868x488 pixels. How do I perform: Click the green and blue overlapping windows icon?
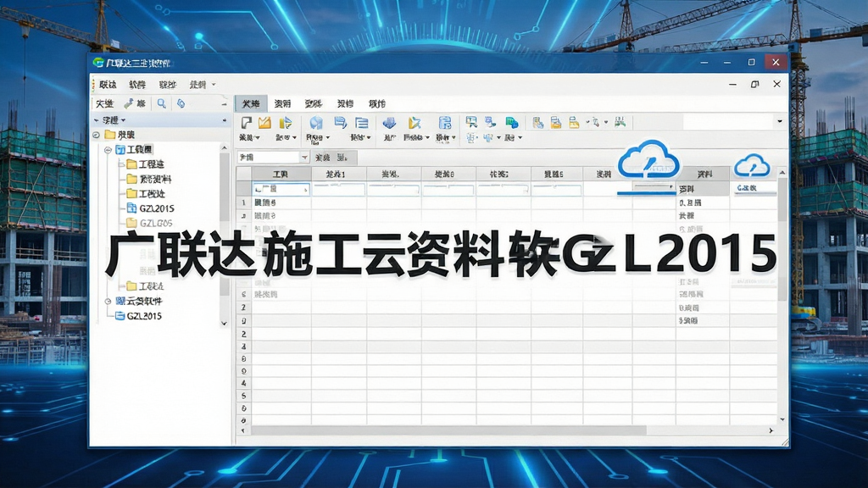pos(512,122)
